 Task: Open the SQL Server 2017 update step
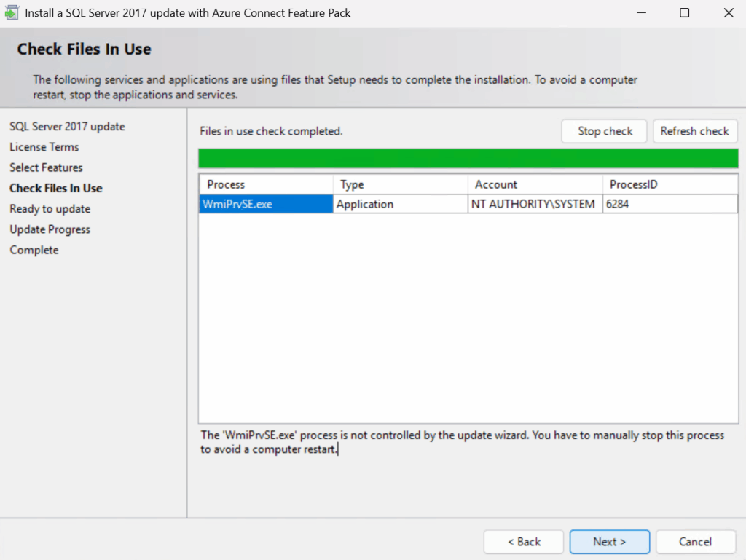click(67, 127)
